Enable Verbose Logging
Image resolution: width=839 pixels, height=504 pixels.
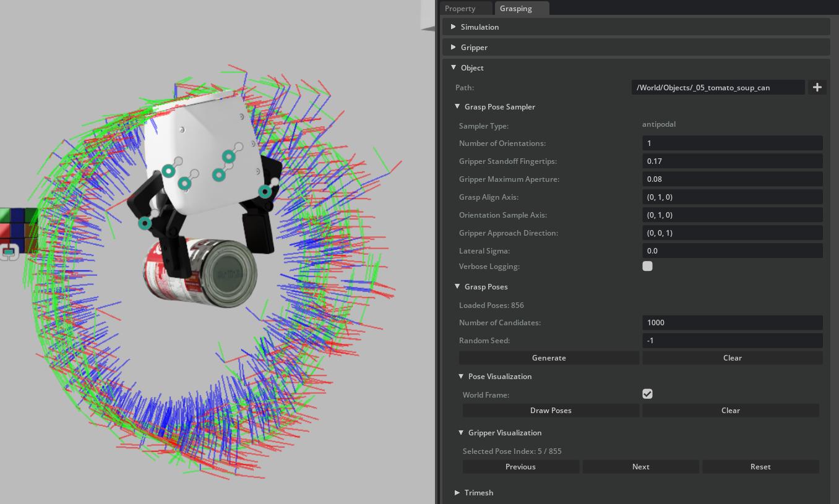(647, 266)
